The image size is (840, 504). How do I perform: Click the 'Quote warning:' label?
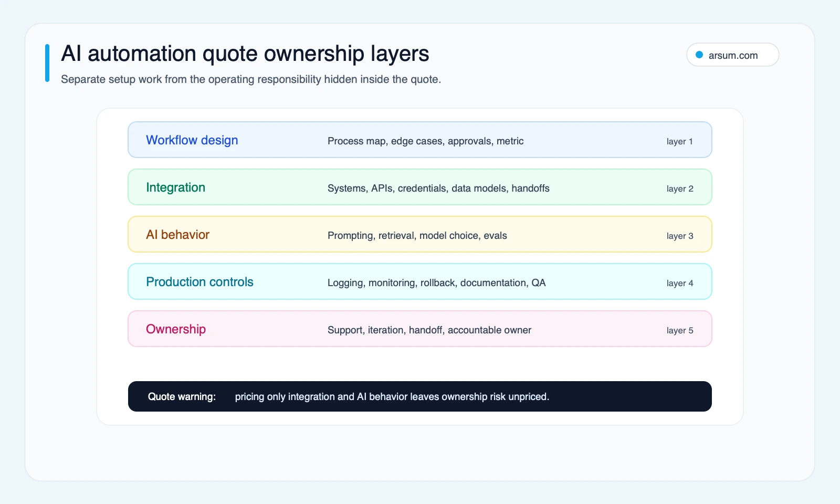[182, 396]
